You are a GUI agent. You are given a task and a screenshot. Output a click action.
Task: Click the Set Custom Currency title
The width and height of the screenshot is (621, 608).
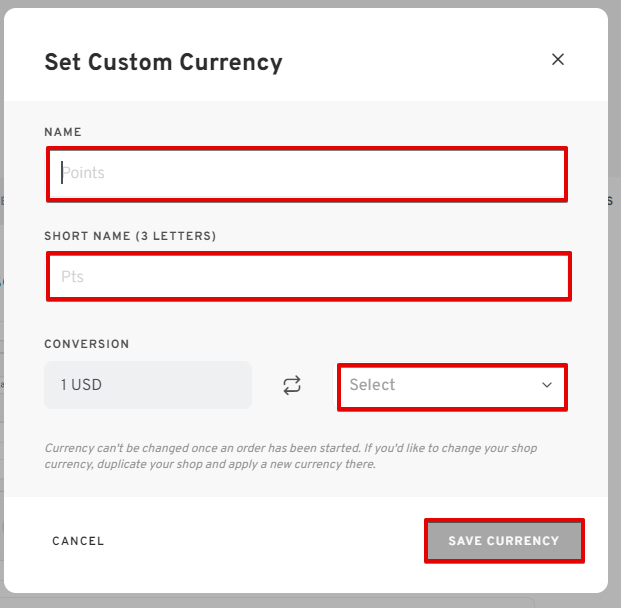click(x=163, y=63)
